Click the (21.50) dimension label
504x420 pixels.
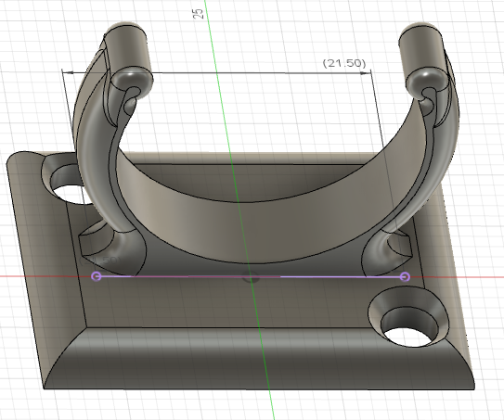click(x=344, y=63)
